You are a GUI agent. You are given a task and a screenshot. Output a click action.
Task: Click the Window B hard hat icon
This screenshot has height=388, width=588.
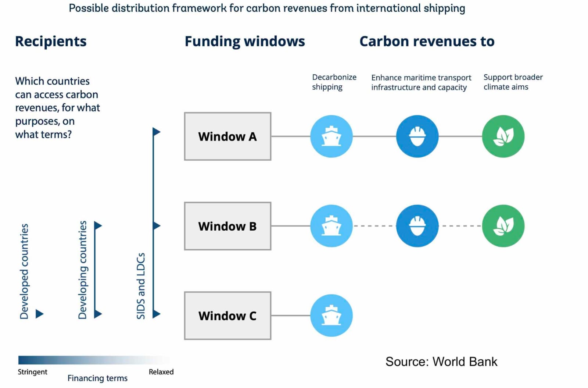(x=417, y=226)
